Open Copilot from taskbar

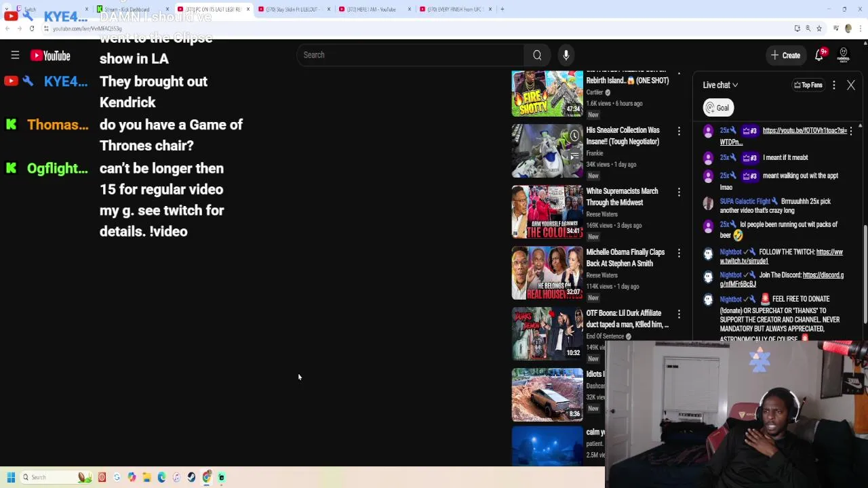coord(132,477)
